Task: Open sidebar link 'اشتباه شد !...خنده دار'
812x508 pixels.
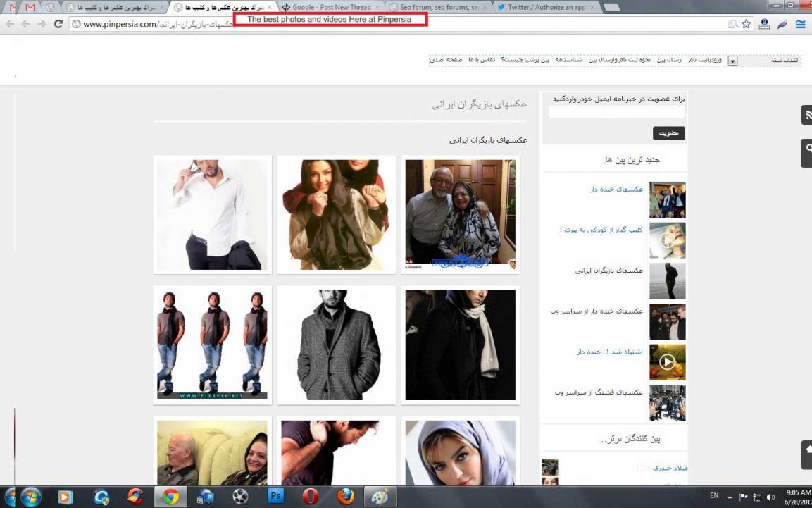Action: point(610,352)
